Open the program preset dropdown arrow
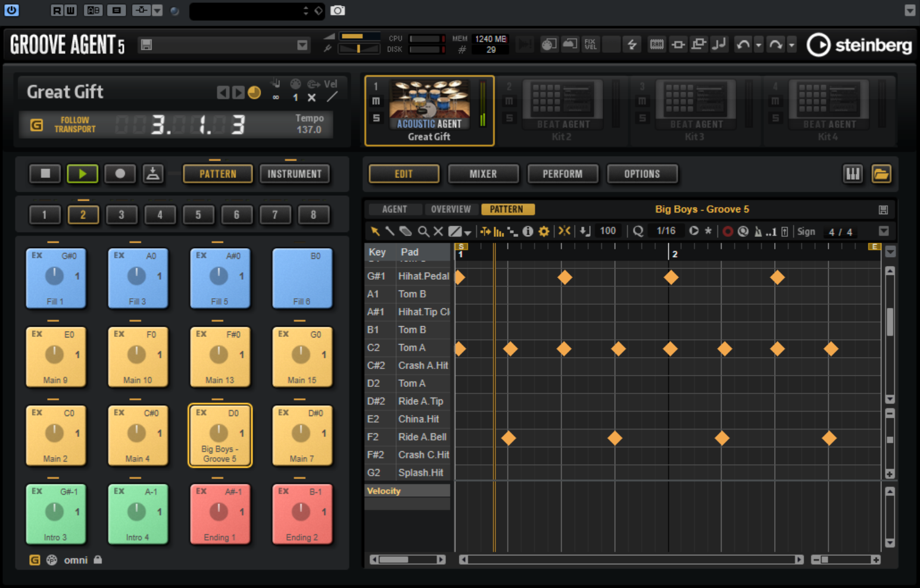Viewport: 920px width, 588px height. tap(302, 45)
